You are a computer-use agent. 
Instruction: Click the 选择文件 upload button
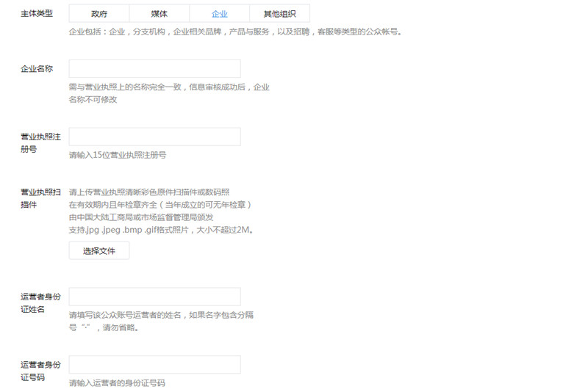[x=99, y=250]
